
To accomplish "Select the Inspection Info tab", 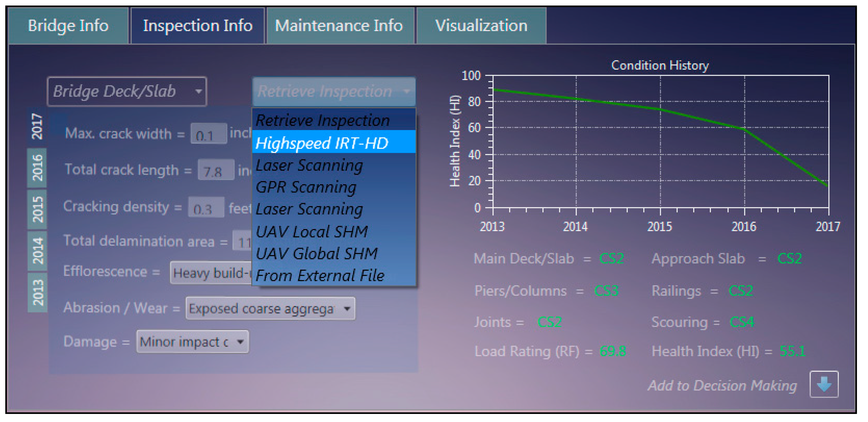I will (198, 26).
